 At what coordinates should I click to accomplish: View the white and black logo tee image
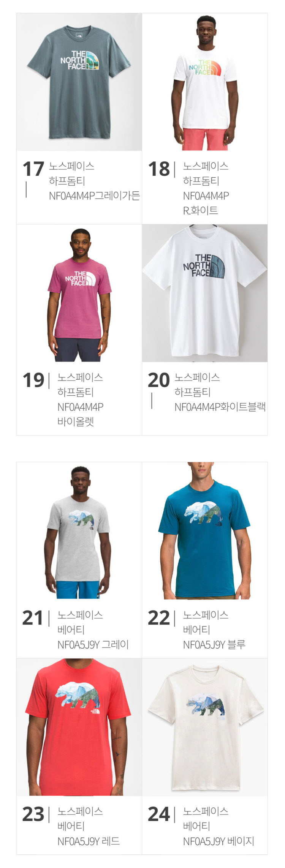click(205, 293)
